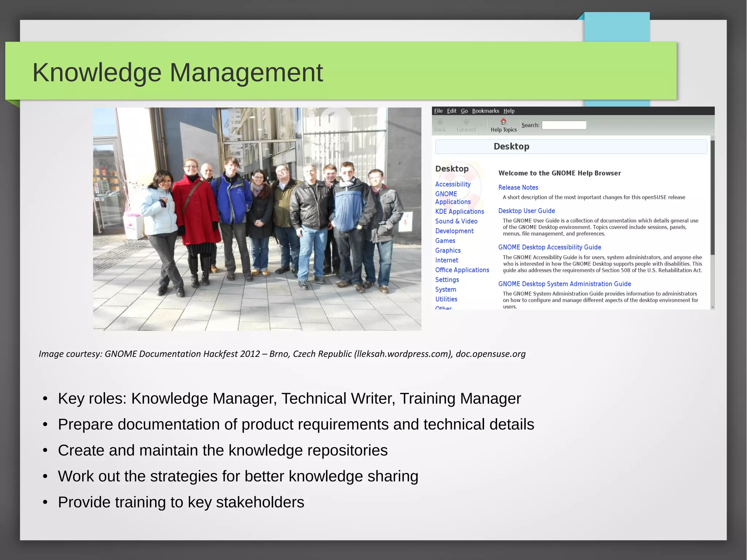Viewport: 747px width, 560px height.
Task: Open GNOME Desktop Accessibility Guide link
Action: click(x=549, y=247)
